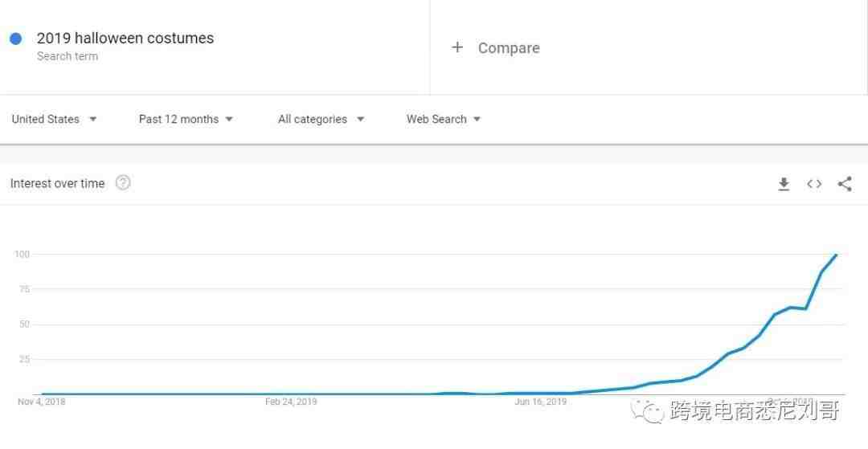The image size is (868, 449).
Task: Select the Feb 24, 2019 axis label
Action: pos(291,402)
